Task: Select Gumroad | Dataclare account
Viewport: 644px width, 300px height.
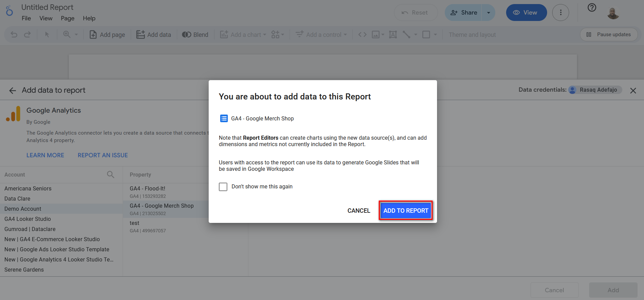Action: (x=61, y=229)
